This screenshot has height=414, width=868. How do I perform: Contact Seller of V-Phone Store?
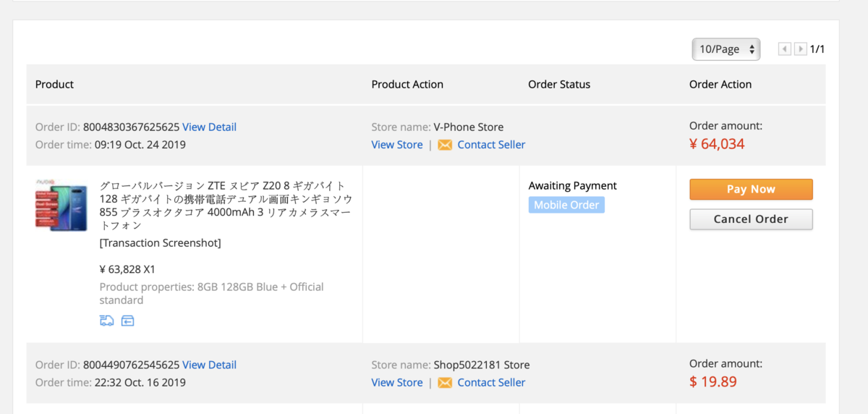coord(491,145)
